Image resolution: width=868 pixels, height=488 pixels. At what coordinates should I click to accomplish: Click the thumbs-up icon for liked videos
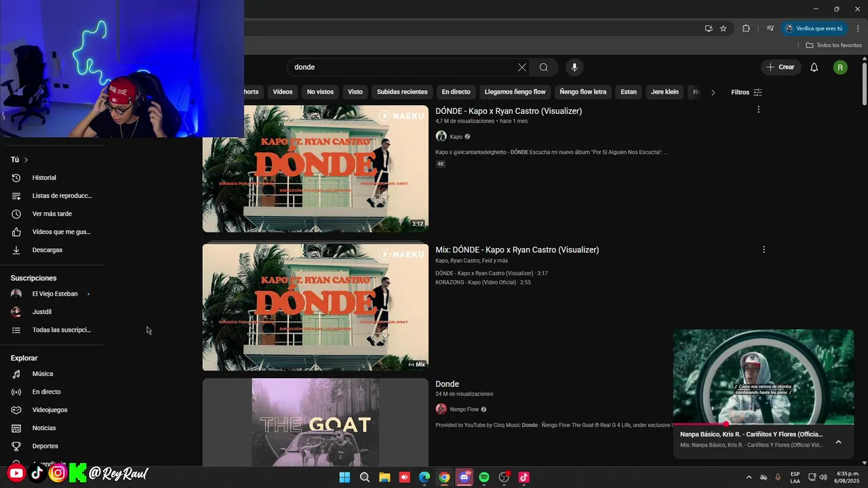(x=16, y=232)
